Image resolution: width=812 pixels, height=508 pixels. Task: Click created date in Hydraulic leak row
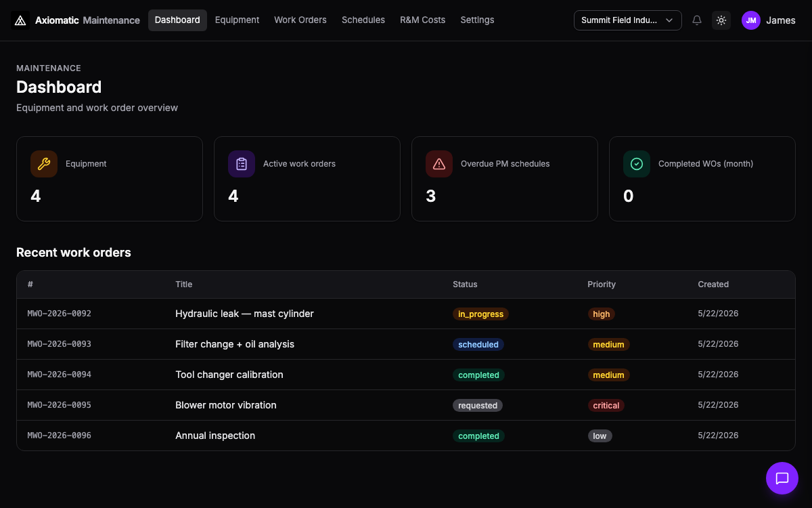[x=718, y=314]
